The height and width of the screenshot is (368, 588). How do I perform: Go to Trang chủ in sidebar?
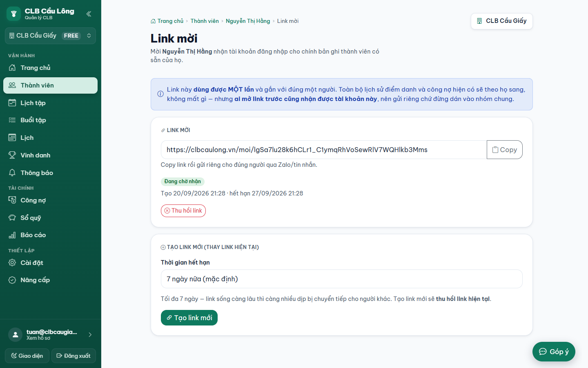pyautogui.click(x=50, y=68)
